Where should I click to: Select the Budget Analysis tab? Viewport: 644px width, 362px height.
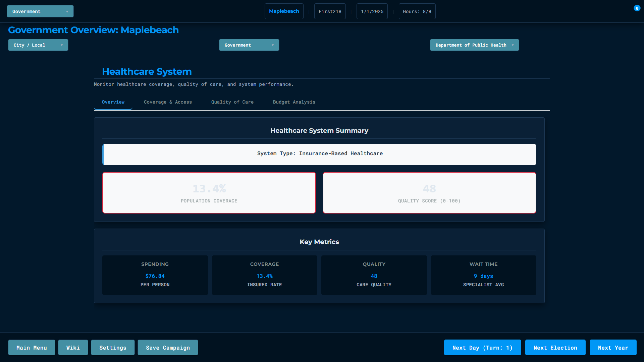294,102
